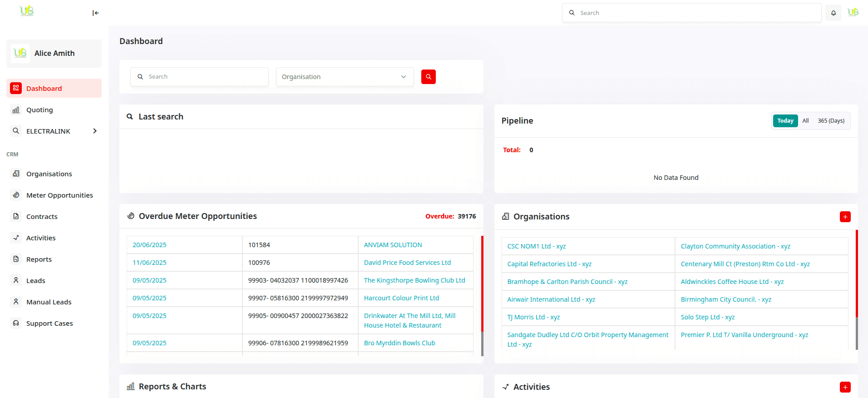The image size is (868, 398).
Task: Open The Kingsthorpe Bowling Club Ltd
Action: [414, 280]
